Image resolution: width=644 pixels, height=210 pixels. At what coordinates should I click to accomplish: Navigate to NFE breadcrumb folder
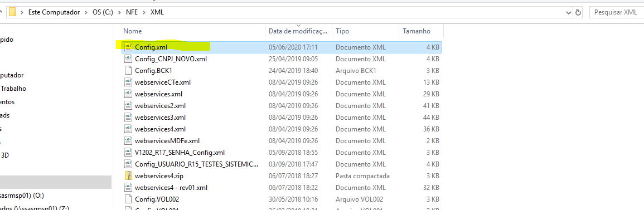132,12
